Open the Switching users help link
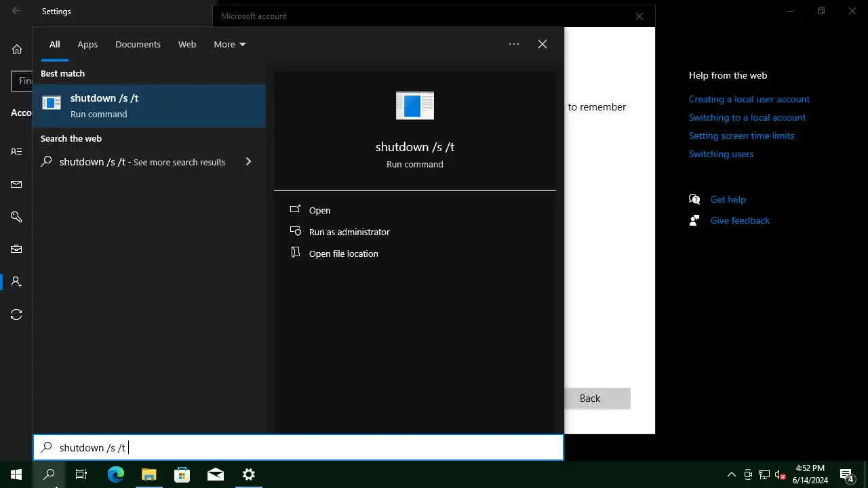The width and height of the screenshot is (868, 488). [721, 154]
